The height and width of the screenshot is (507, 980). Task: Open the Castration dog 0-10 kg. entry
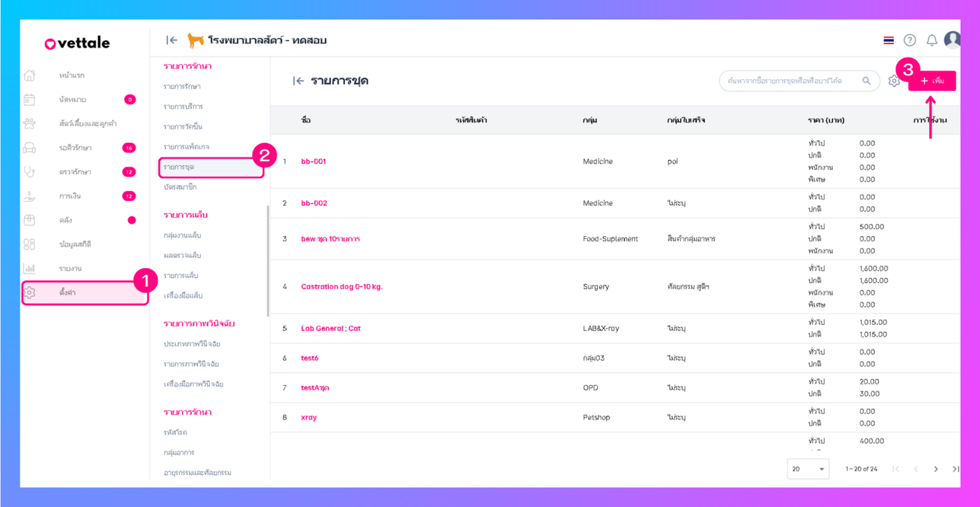pyautogui.click(x=342, y=286)
